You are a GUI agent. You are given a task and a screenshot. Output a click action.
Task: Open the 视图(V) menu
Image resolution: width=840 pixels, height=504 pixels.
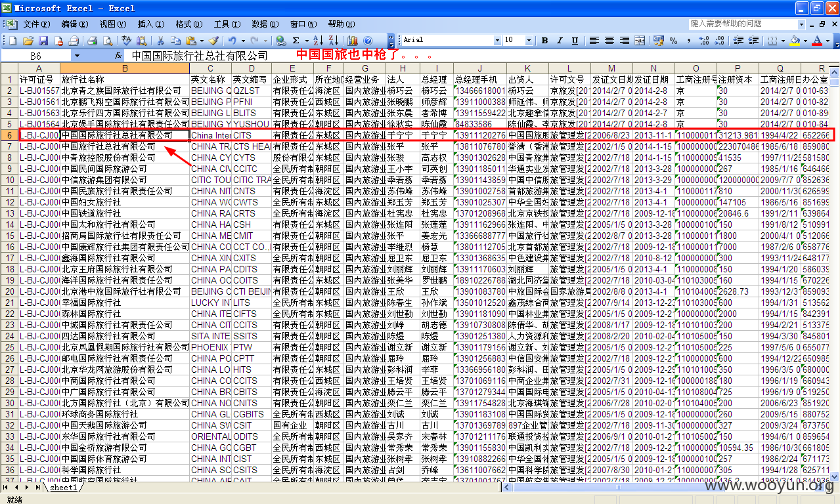coord(112,24)
